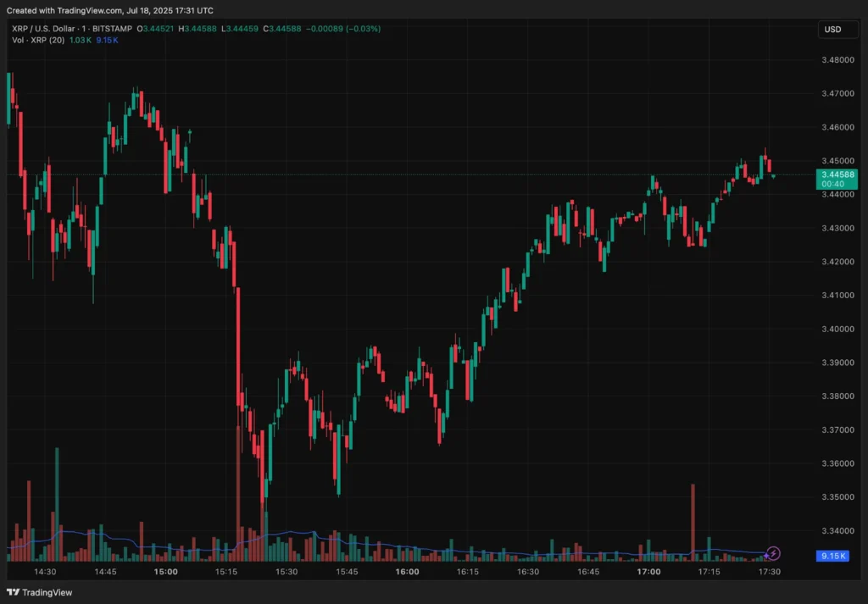Click the change value −0.00089 (−0.03%)
This screenshot has height=604, width=868.
(x=343, y=29)
